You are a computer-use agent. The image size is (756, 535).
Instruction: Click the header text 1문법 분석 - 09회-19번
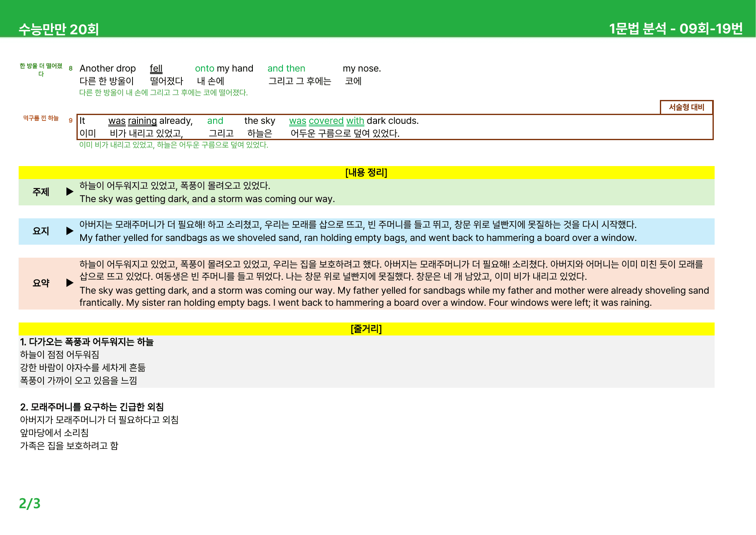676,28
